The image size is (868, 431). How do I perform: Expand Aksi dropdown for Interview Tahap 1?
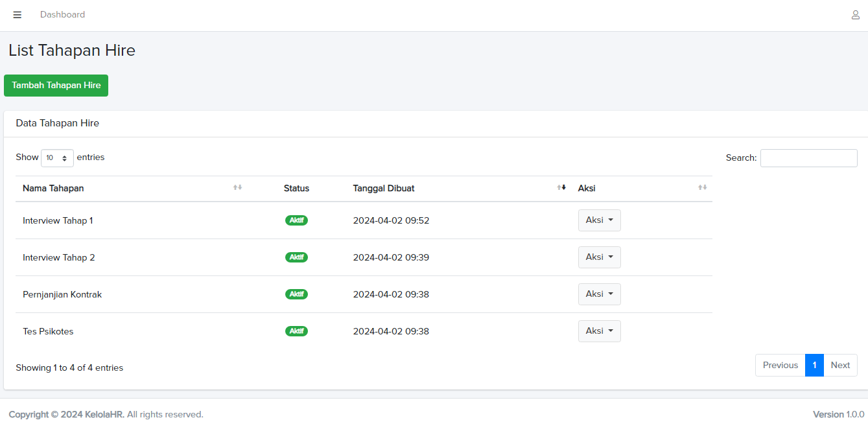point(599,220)
